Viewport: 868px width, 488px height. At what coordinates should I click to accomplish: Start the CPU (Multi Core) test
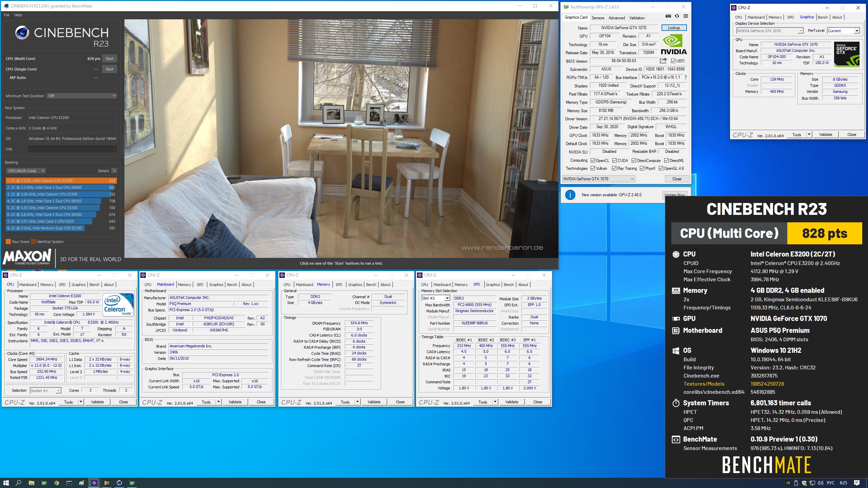click(110, 59)
